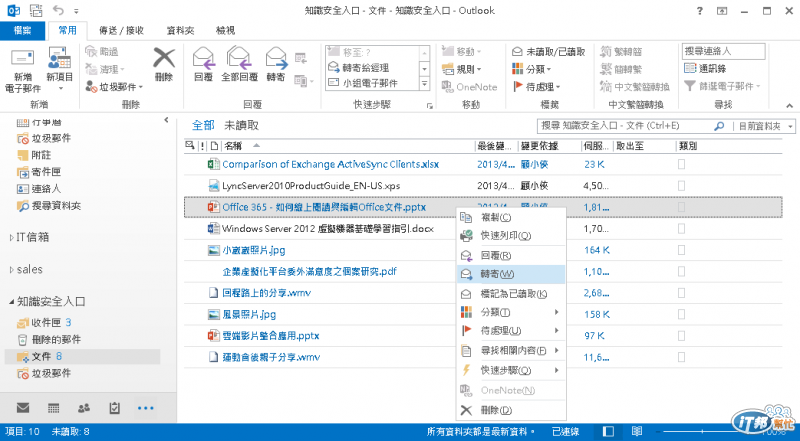Select Windows Server 2012 docx file
The height and width of the screenshot is (441, 800).
(328, 229)
